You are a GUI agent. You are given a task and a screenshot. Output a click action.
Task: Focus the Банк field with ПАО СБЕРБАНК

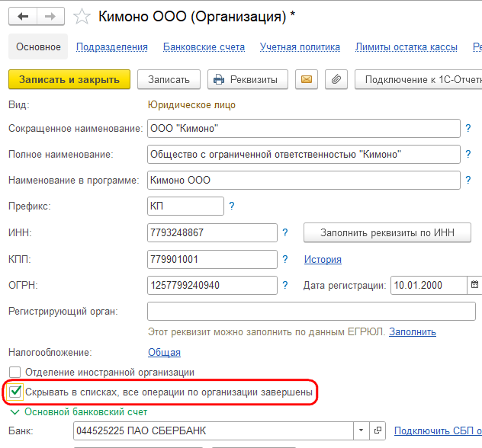point(214,430)
